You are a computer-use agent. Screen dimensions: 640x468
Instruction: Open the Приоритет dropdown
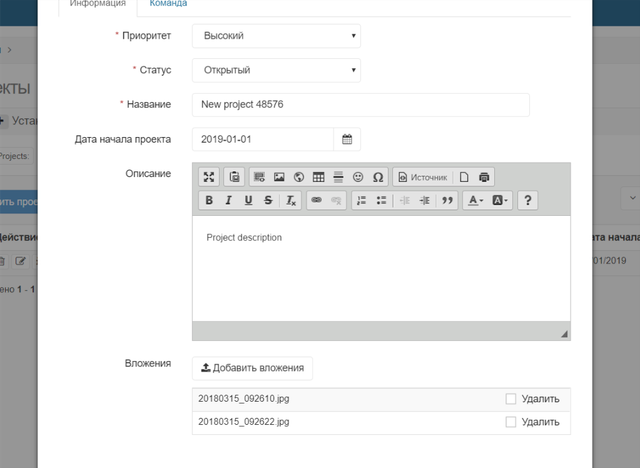pos(276,36)
